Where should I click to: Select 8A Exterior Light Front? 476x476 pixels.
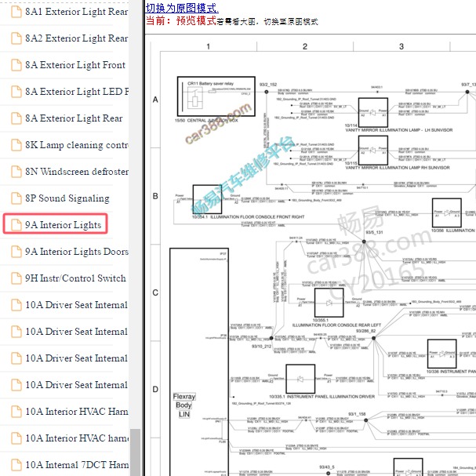pyautogui.click(x=75, y=65)
